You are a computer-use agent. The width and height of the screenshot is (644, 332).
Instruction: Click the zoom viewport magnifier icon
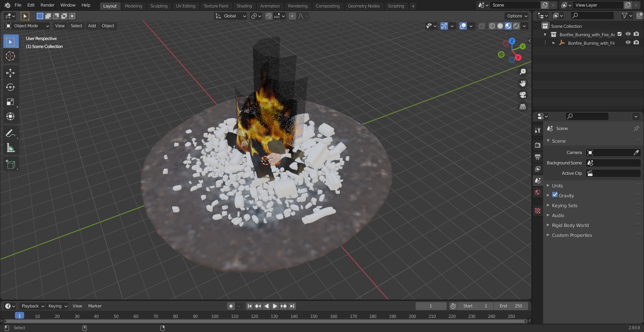point(522,72)
